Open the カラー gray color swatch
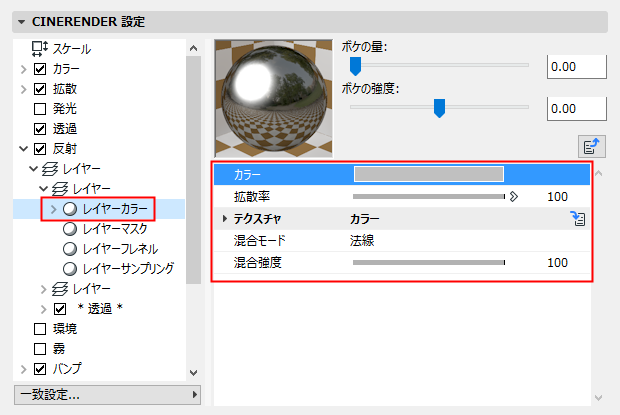This screenshot has height=415, width=620. (429, 174)
